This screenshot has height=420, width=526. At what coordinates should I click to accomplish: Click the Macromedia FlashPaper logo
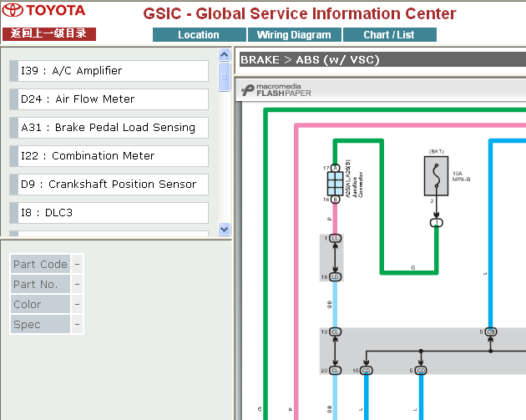click(x=276, y=90)
